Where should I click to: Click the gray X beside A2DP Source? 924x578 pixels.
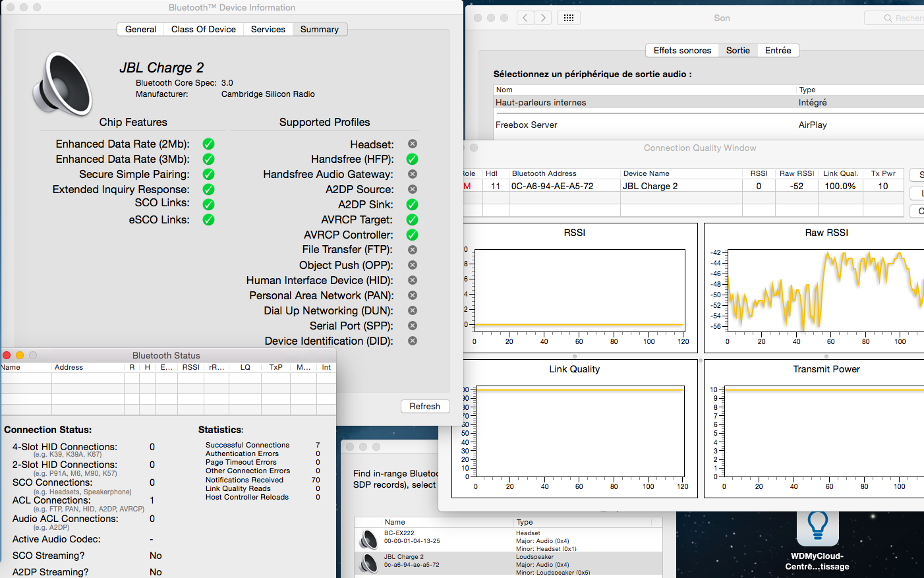tap(413, 189)
